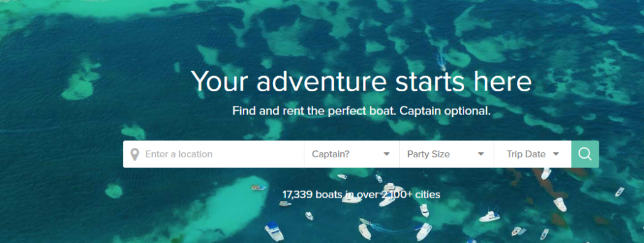Viewport: 644px width, 243px height.
Task: Open the Trip Date picker
Action: (532, 154)
